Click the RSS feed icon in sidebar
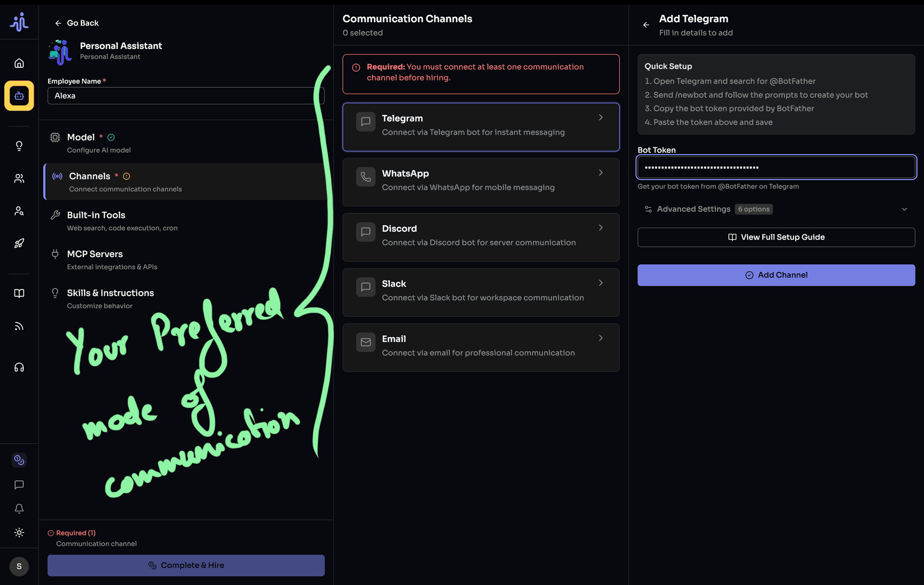The image size is (924, 585). [x=19, y=326]
